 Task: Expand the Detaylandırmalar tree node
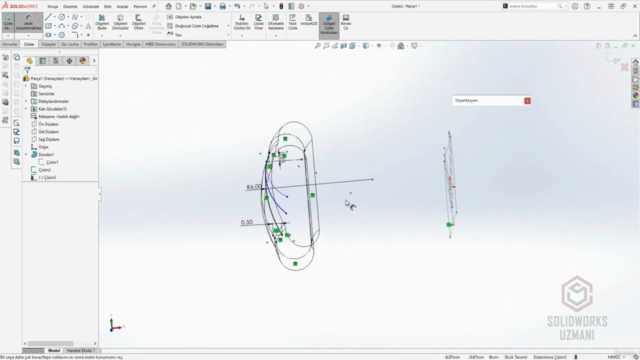point(26,101)
